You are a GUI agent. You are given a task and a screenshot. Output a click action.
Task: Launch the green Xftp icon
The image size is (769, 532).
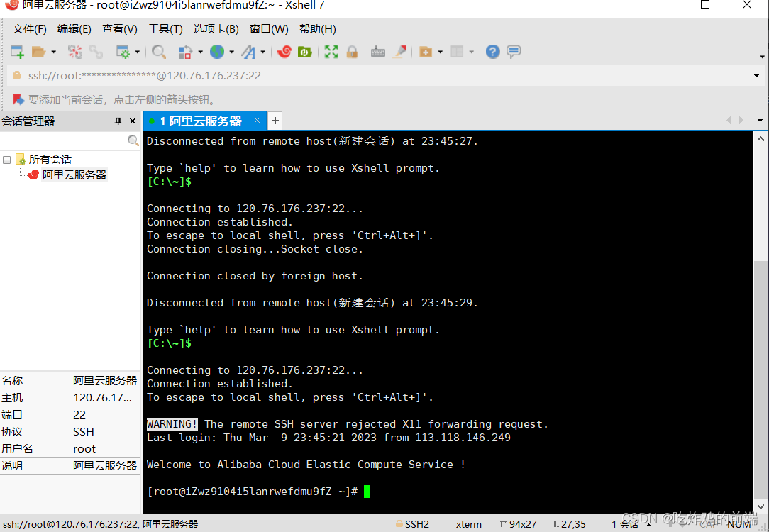pos(304,52)
